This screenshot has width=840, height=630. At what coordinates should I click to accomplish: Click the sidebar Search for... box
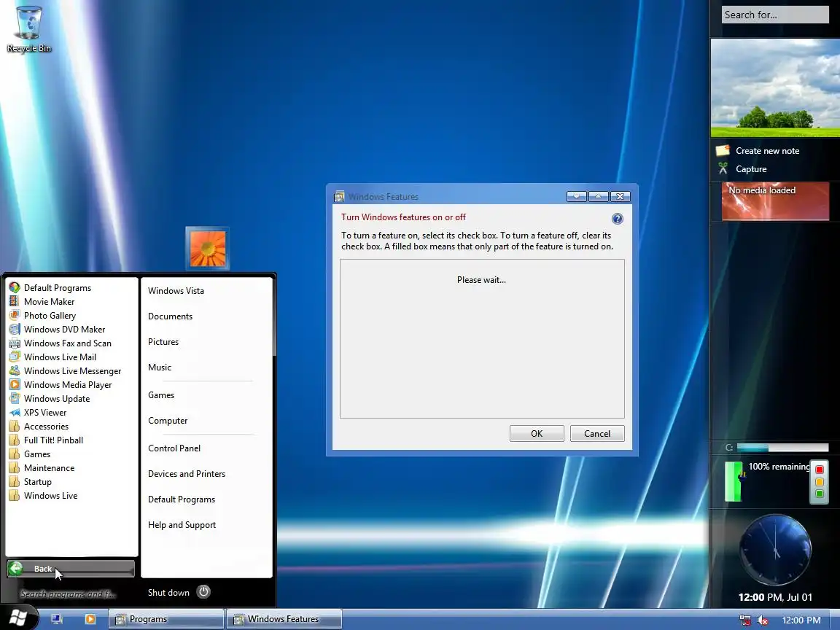775,15
